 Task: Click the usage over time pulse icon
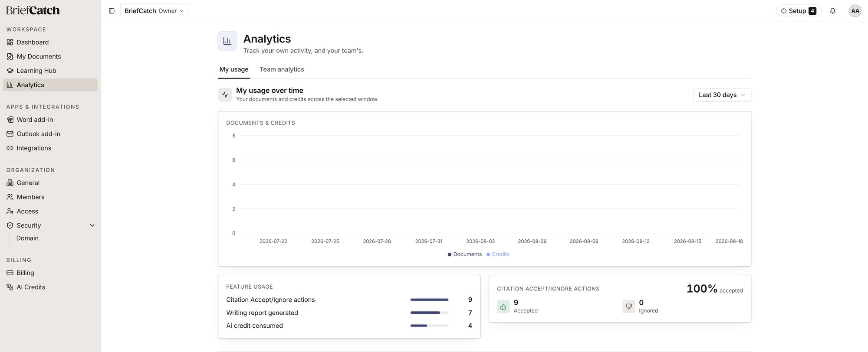tap(225, 95)
